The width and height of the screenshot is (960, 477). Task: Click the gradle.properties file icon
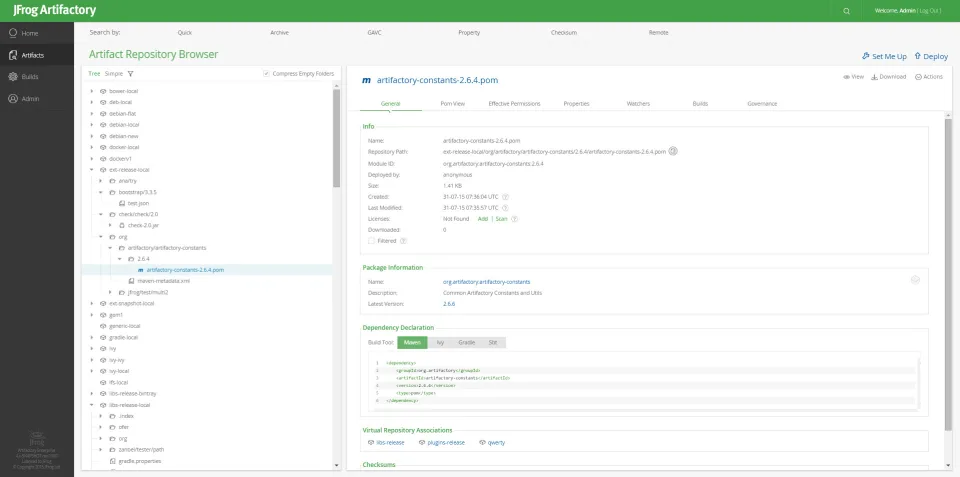tap(113, 460)
